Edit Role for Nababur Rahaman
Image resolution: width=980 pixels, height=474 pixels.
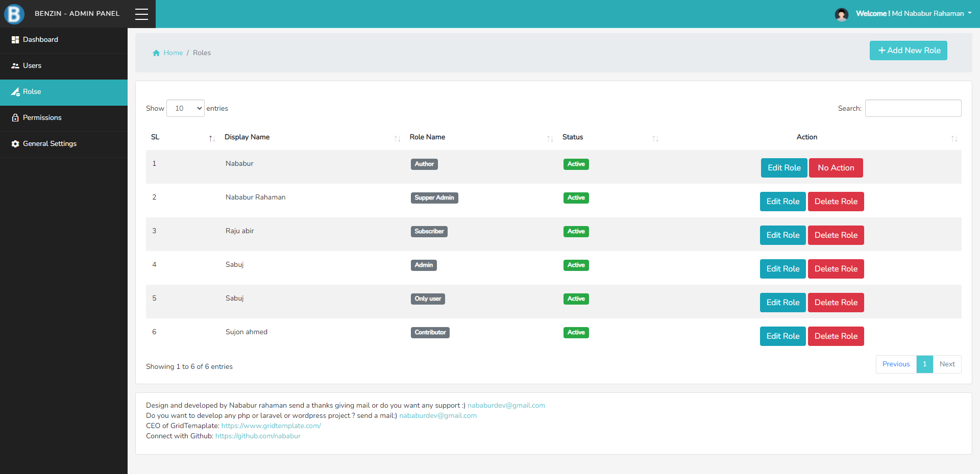point(783,202)
